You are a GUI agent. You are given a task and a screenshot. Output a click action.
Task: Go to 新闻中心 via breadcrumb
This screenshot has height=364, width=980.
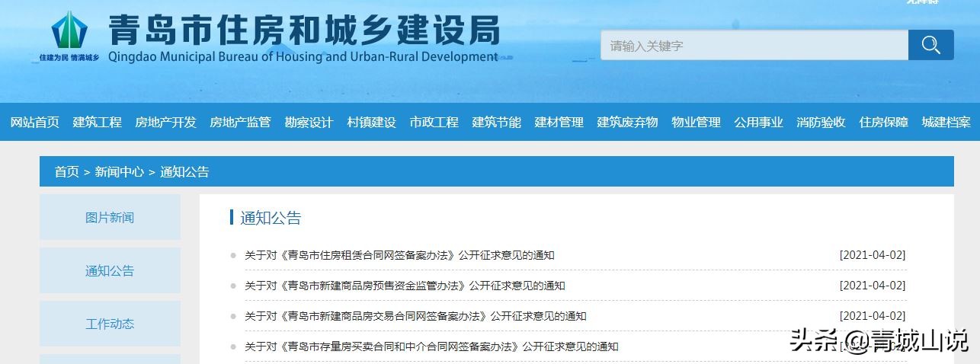pyautogui.click(x=119, y=172)
